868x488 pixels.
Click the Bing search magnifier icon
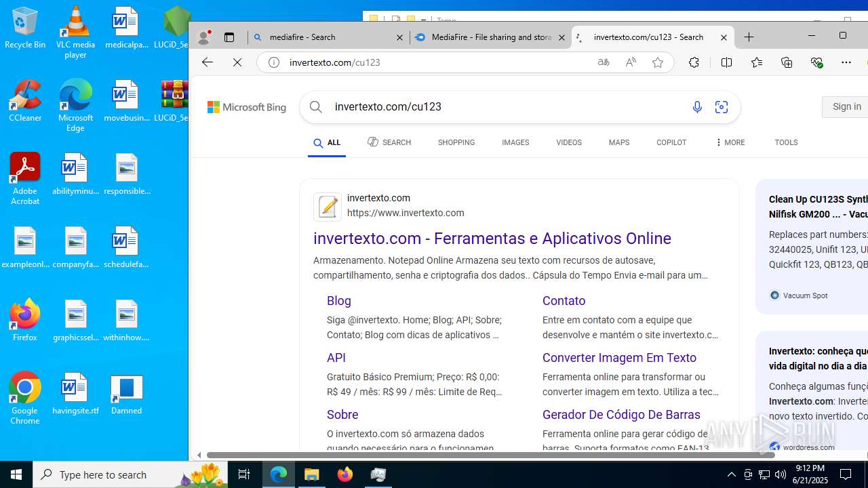click(x=316, y=107)
